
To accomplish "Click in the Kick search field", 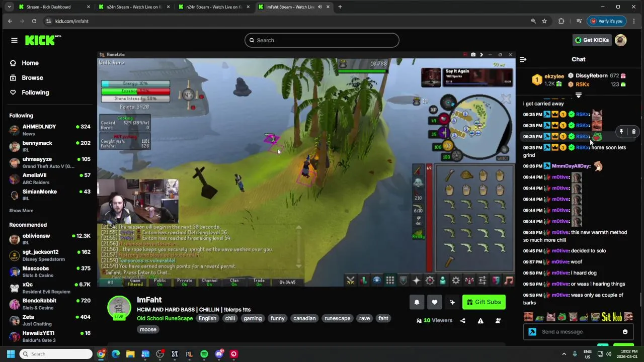I will pos(322,40).
